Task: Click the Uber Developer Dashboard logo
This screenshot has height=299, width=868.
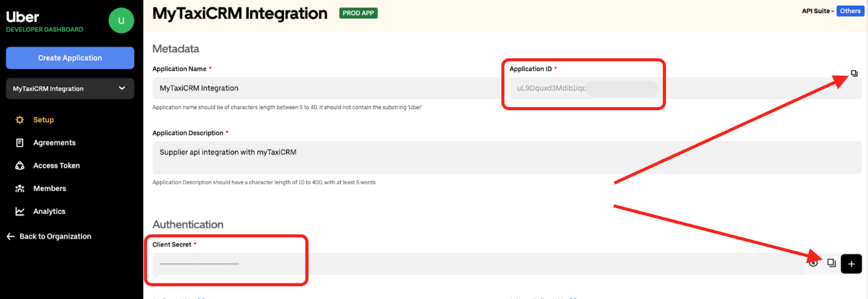Action: click(x=45, y=22)
